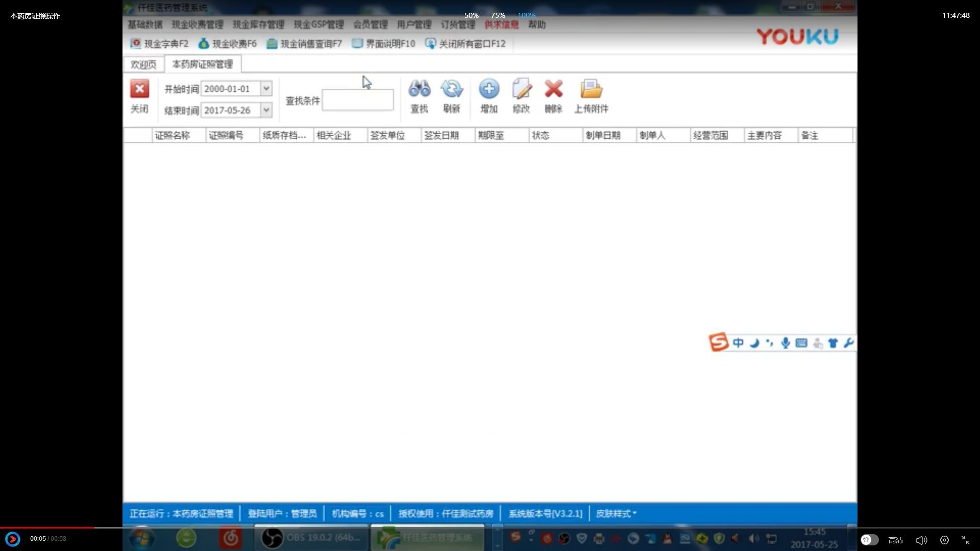
Task: Click the Sogou input method S logo
Action: (x=719, y=342)
